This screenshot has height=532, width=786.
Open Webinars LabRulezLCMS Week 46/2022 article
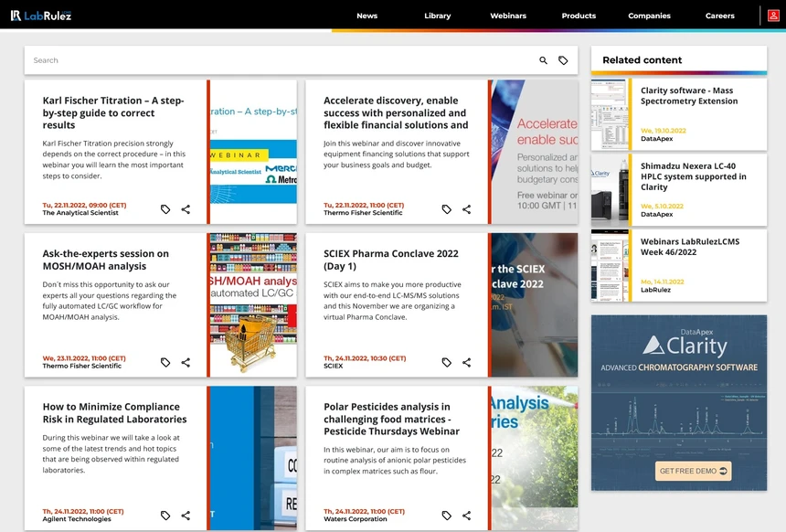tap(690, 247)
